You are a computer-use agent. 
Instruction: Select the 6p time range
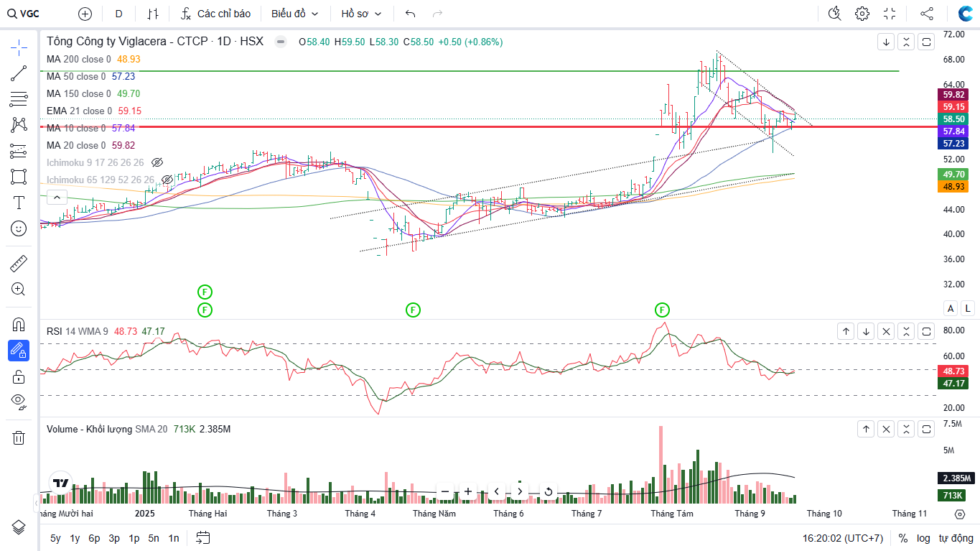[94, 538]
